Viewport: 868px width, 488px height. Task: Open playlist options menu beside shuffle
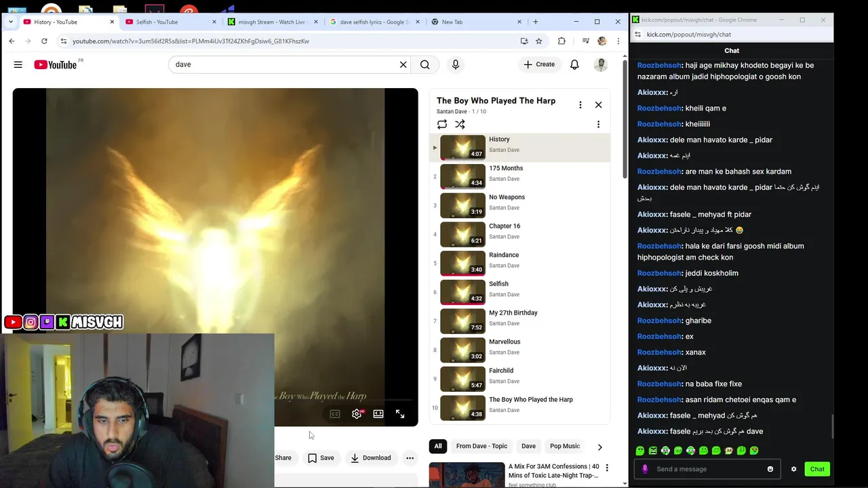[x=598, y=124]
